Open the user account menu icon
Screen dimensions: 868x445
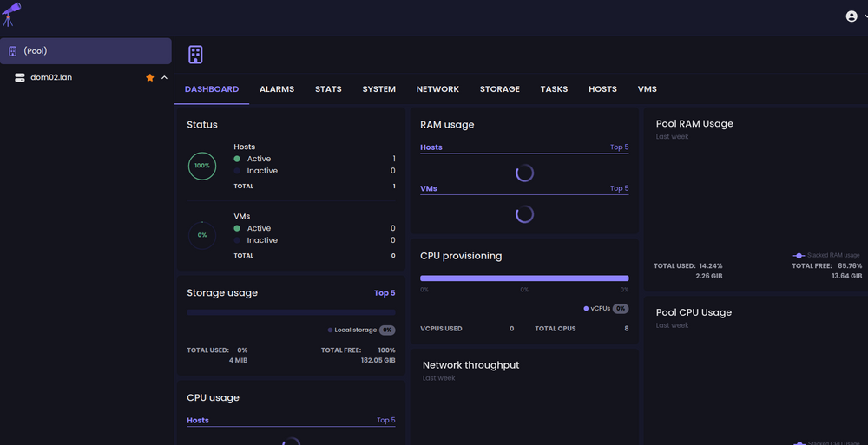tap(852, 16)
